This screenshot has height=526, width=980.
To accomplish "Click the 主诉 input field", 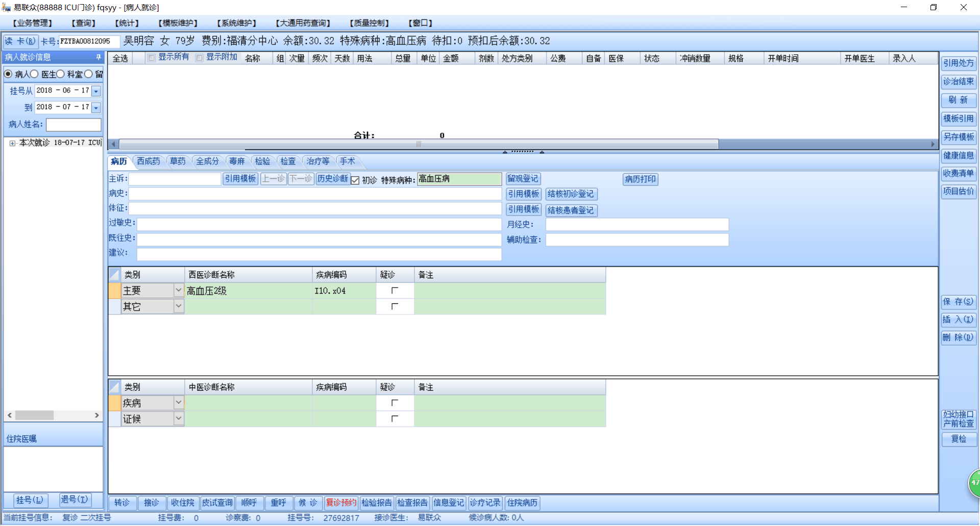I will coord(175,179).
